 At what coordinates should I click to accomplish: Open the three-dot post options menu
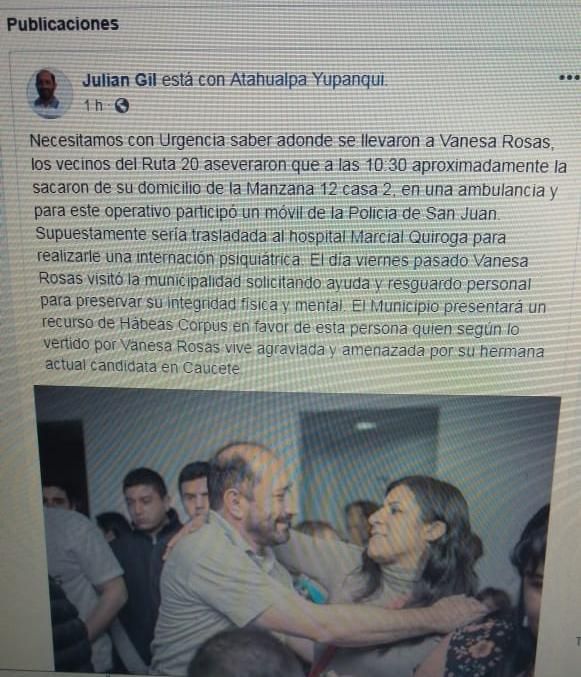(x=569, y=78)
